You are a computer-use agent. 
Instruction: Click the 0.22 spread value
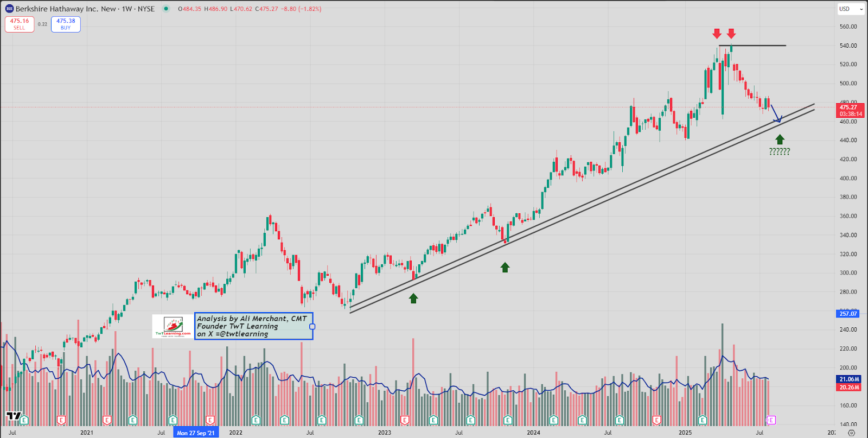[x=42, y=24]
